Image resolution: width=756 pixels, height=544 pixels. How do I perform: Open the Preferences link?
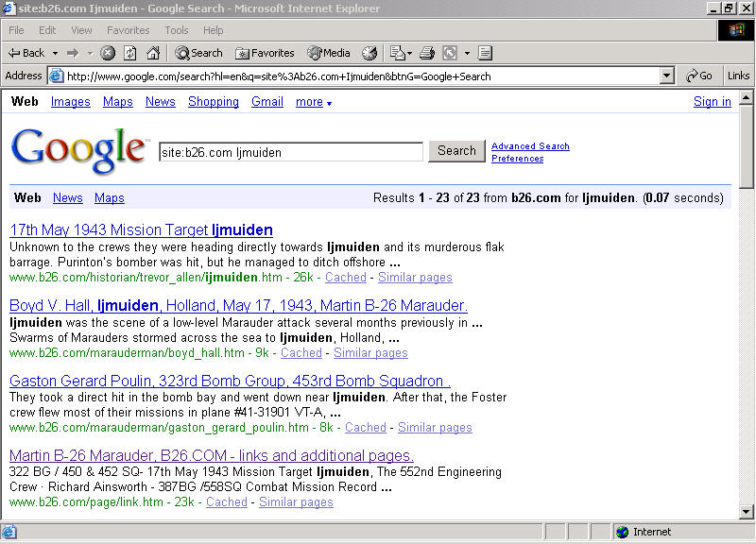(517, 159)
